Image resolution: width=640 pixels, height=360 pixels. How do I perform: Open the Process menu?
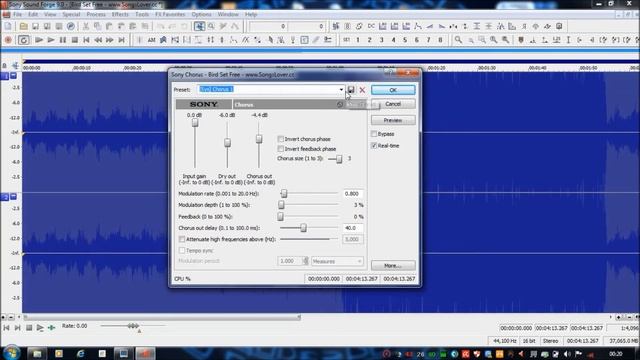96,14
